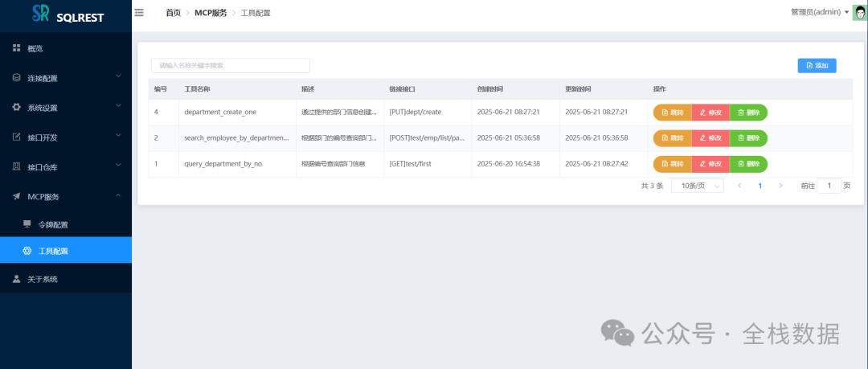Click the admin avatar image
The width and height of the screenshot is (868, 369).
click(860, 13)
